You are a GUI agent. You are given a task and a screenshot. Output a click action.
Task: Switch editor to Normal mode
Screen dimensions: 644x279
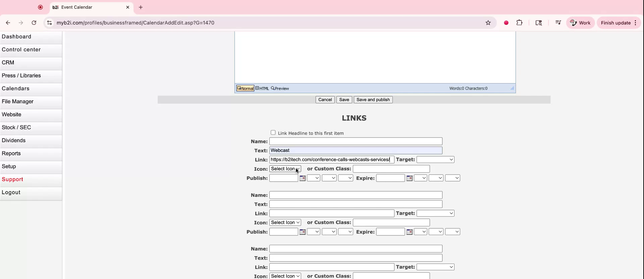(245, 88)
